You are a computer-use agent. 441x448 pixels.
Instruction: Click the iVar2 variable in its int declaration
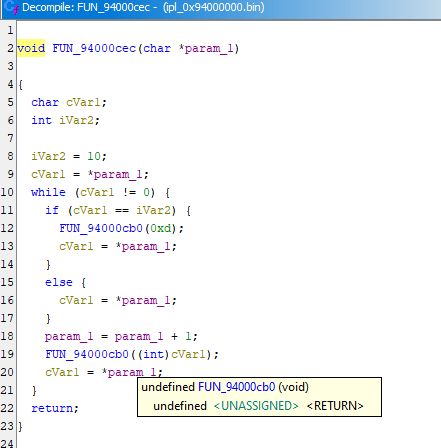77,120
